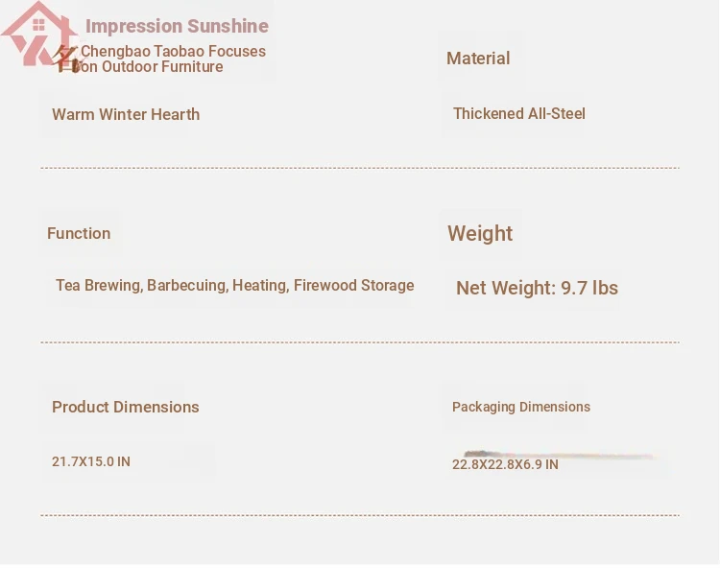Select the 22.8X22.8X6.9 IN packaging value
The width and height of the screenshot is (720, 588).
coord(505,464)
